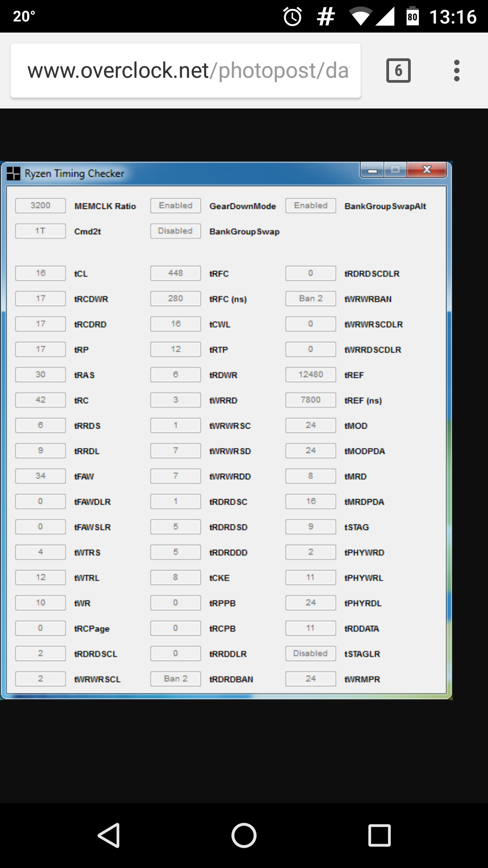Click the MEMCLK Ratio 3200 field
Image resolution: width=488 pixels, height=868 pixels.
[41, 206]
